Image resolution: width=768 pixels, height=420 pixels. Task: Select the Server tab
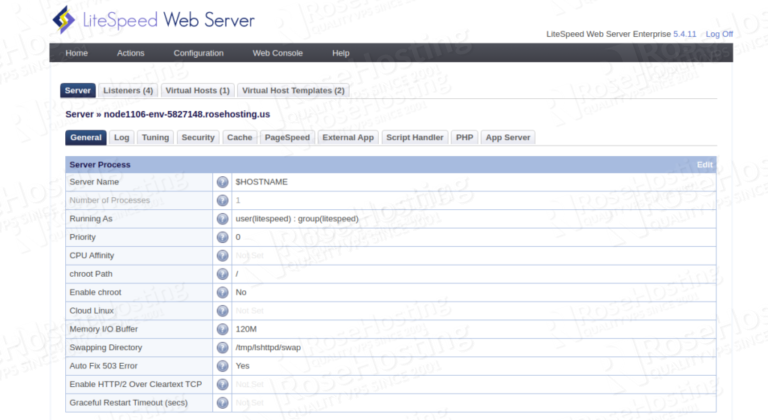(78, 90)
